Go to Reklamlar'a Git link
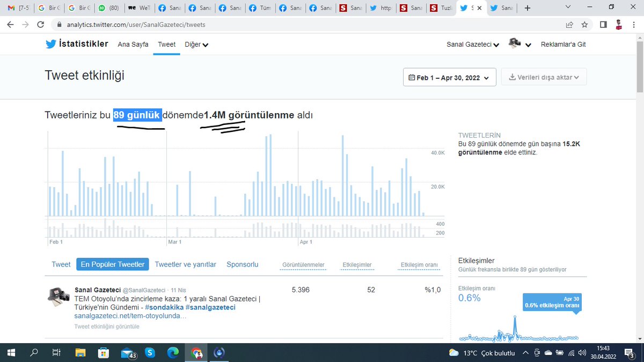The width and height of the screenshot is (644, 362). pos(563,45)
